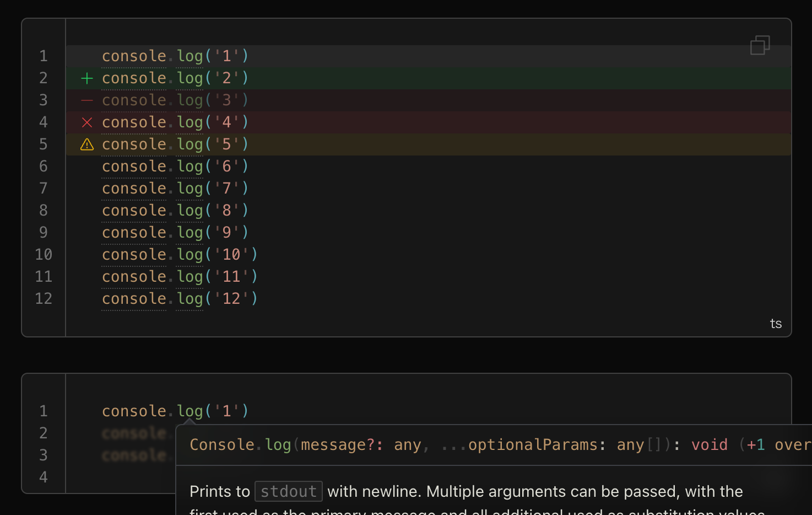Click the red X error icon on line 4
This screenshot has width=812, height=515.
87,122
